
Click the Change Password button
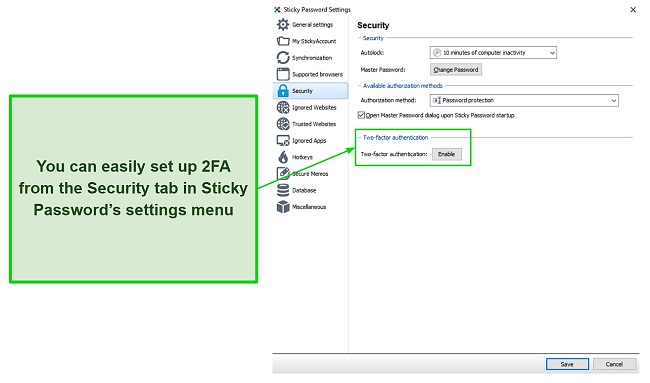coord(456,70)
